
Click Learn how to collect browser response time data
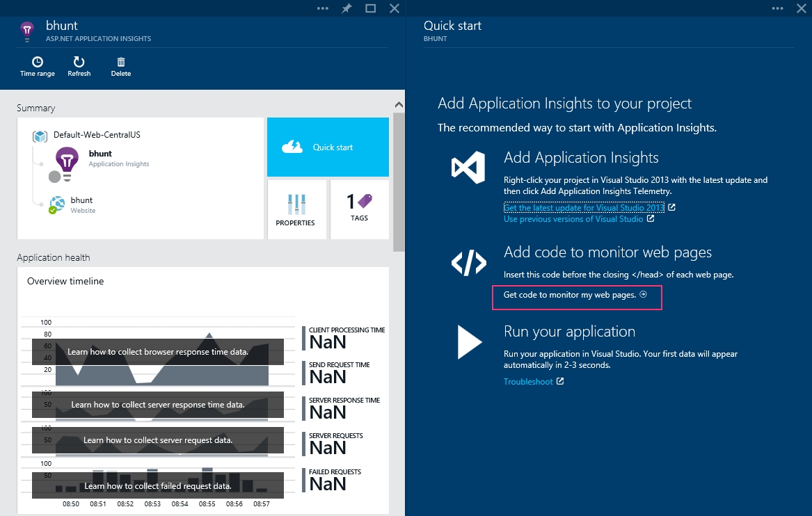click(158, 352)
